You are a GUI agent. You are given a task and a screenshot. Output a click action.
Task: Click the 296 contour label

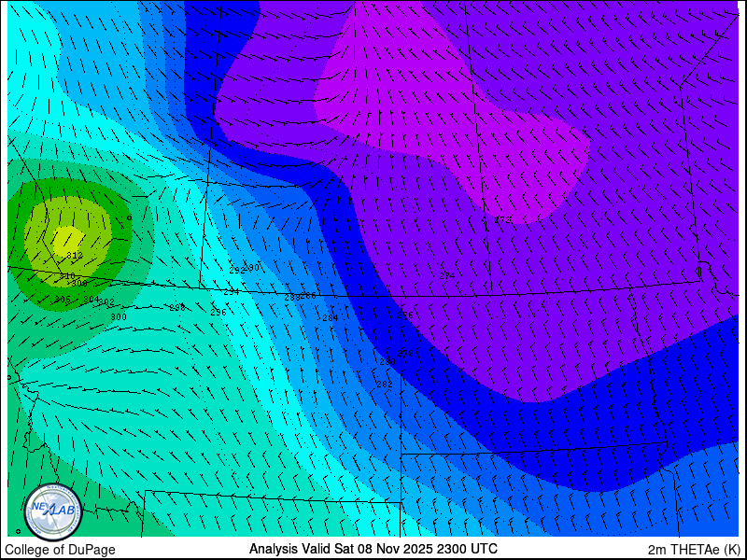(x=218, y=313)
